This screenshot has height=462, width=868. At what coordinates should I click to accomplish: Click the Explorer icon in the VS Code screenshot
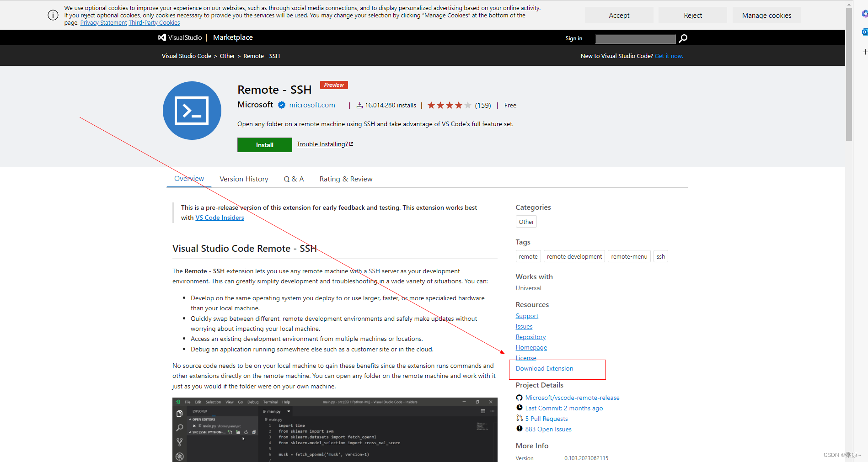(x=179, y=414)
